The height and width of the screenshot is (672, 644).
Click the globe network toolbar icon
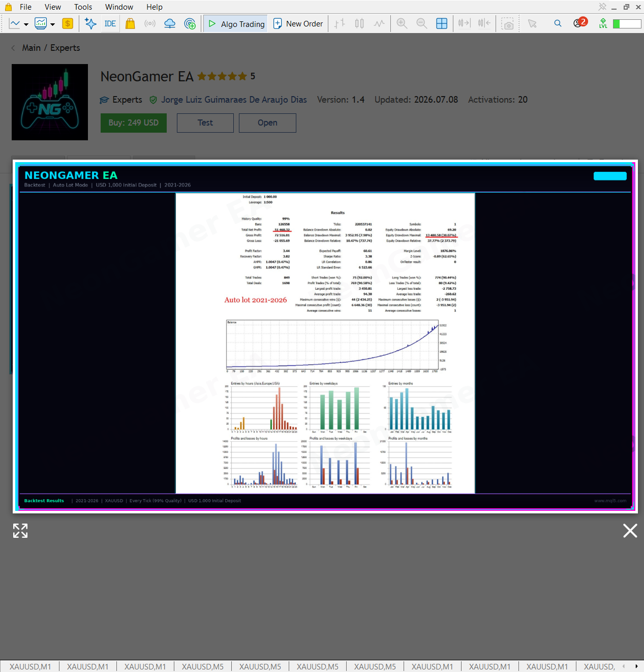(x=190, y=23)
